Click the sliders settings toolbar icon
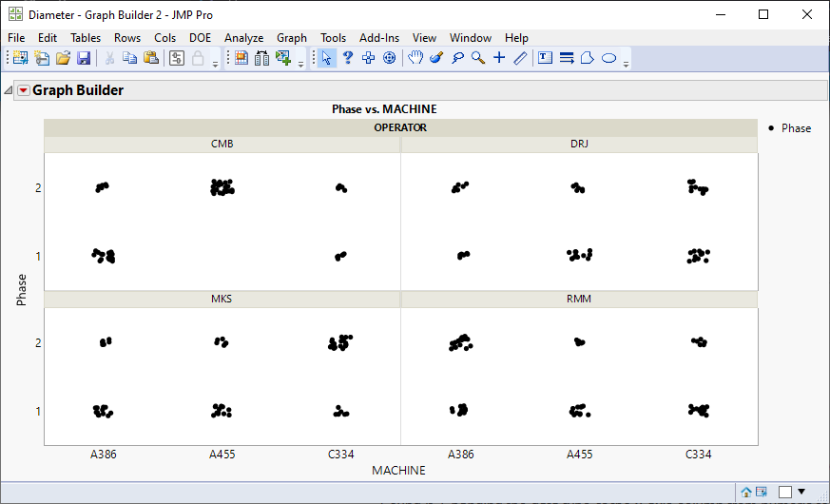Viewport: 830px width, 504px height. 177,58
